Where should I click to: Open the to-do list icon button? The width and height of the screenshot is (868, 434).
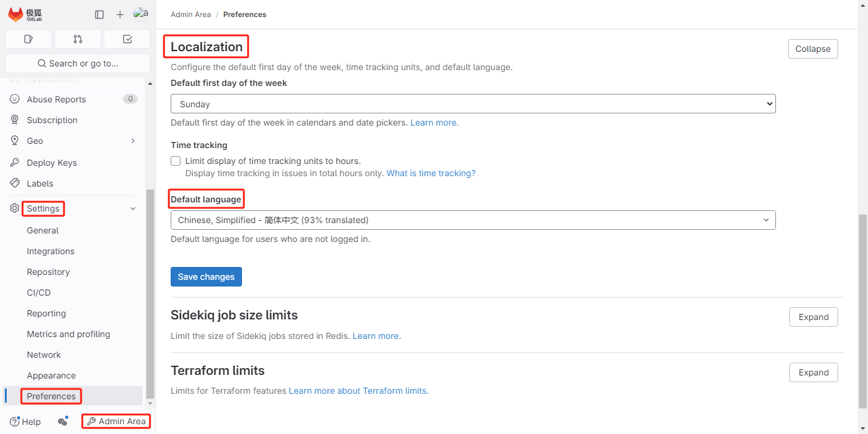tap(127, 39)
